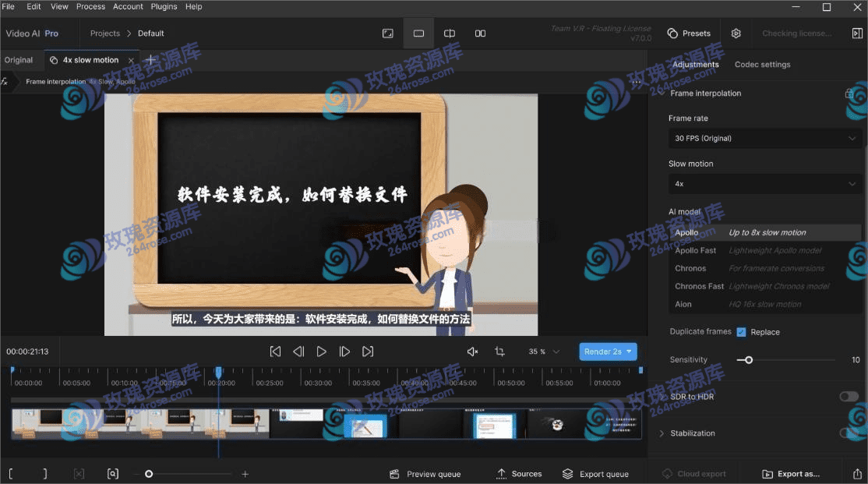Adjust the Sensitivity slider handle
This screenshot has height=484, width=868.
[x=749, y=360]
